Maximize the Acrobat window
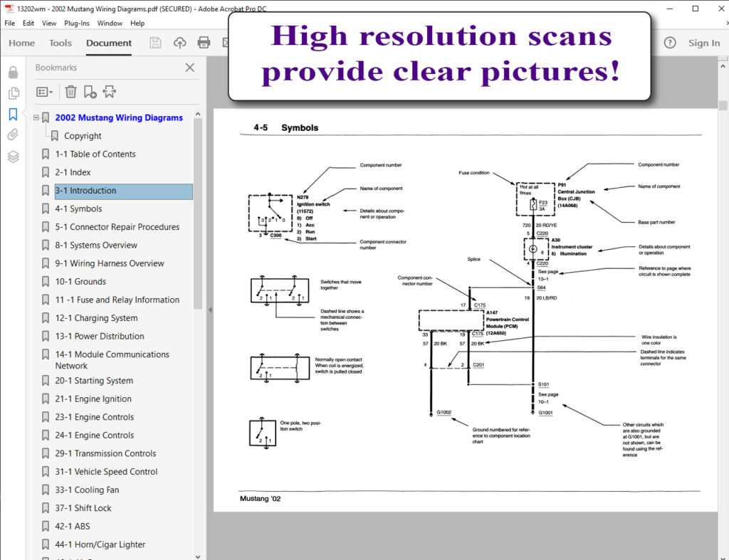Image resolution: width=729 pixels, height=560 pixels. coord(696,9)
